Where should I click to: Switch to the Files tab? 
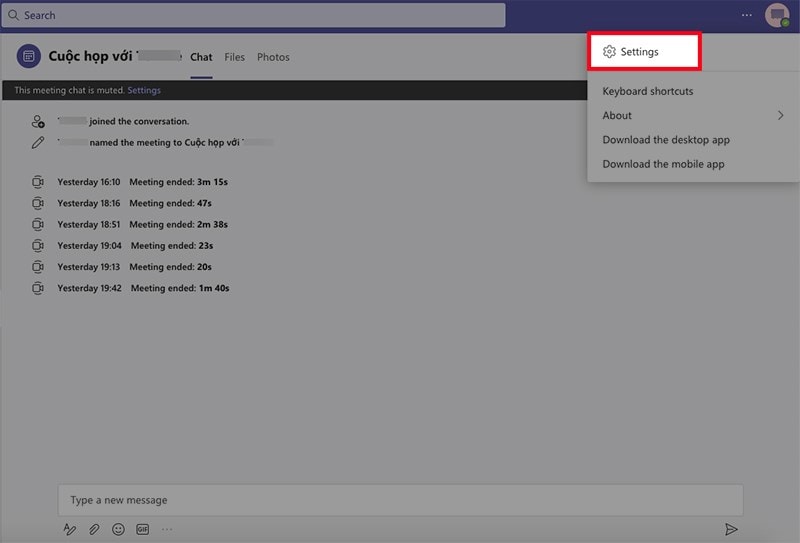pyautogui.click(x=234, y=57)
